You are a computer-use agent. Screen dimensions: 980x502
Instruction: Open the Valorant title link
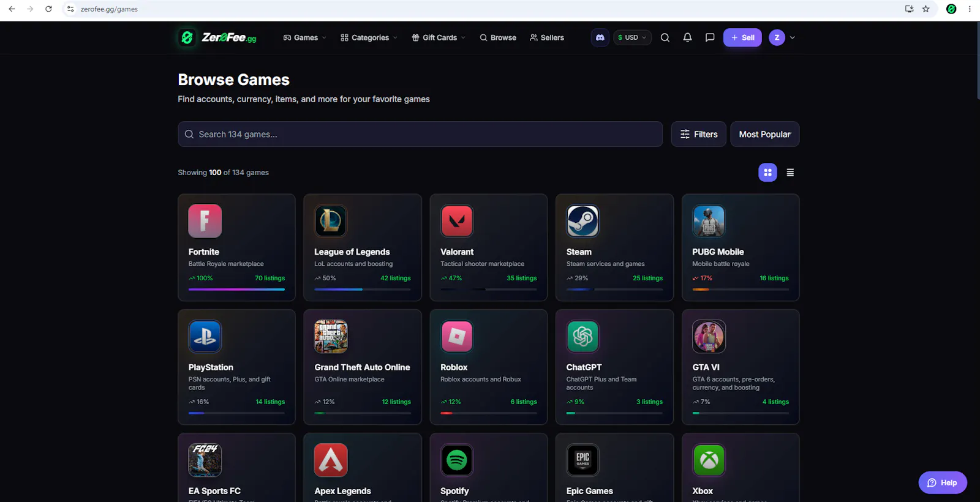pyautogui.click(x=457, y=252)
